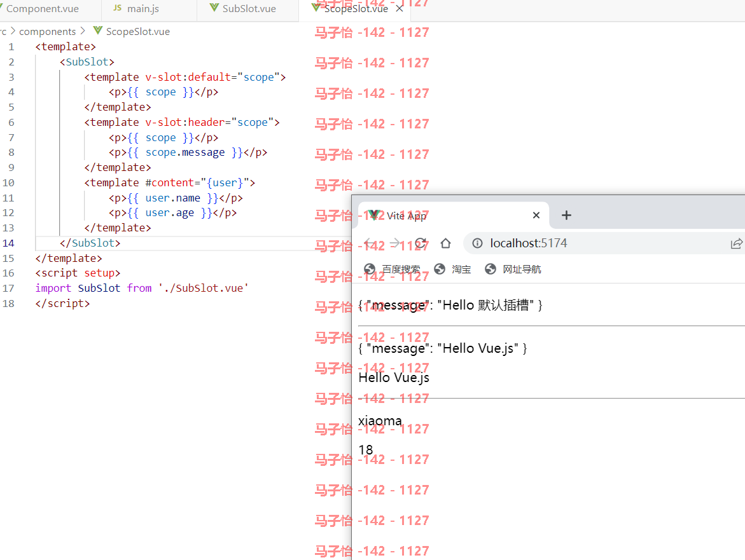Viewport: 745px width, 560px height.
Task: Go back in the browser
Action: [x=369, y=243]
